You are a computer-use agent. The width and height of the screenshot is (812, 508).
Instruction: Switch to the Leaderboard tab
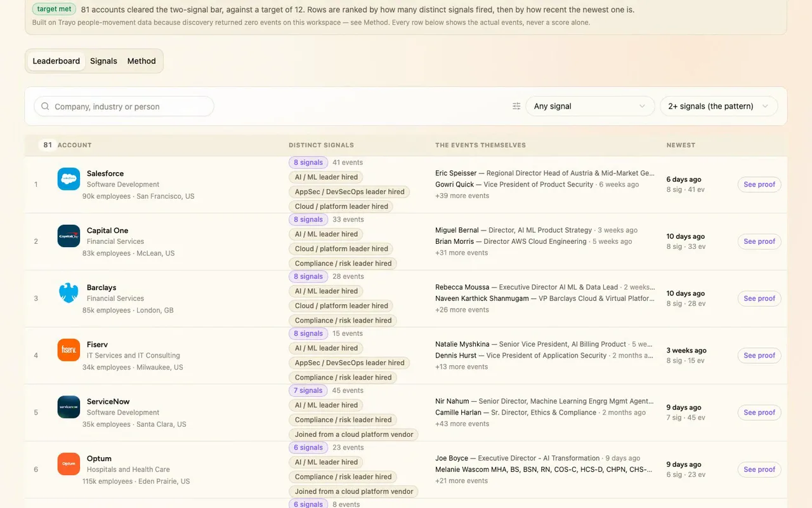[x=56, y=61]
